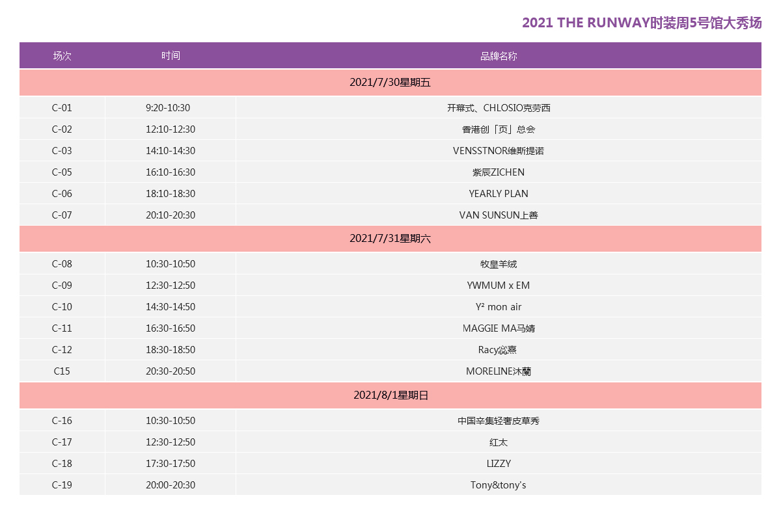Select session cell 'C-01'
This screenshot has height=532, width=781.
[x=62, y=108]
